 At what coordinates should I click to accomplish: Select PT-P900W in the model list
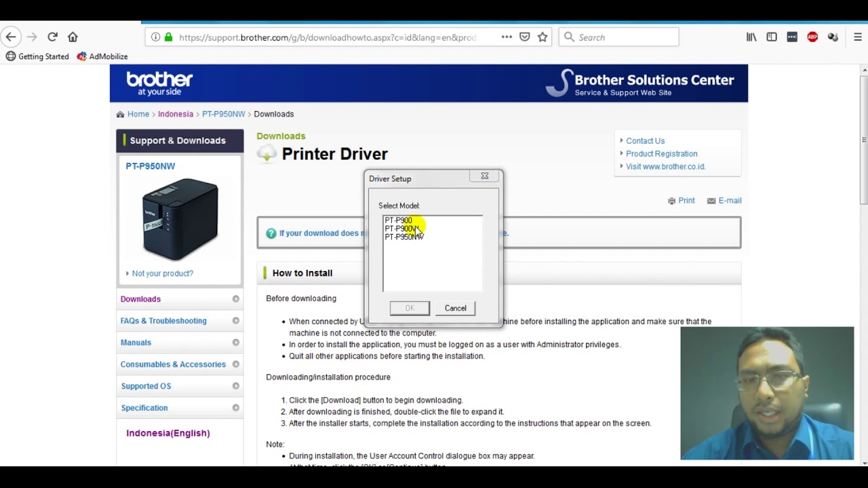(401, 228)
